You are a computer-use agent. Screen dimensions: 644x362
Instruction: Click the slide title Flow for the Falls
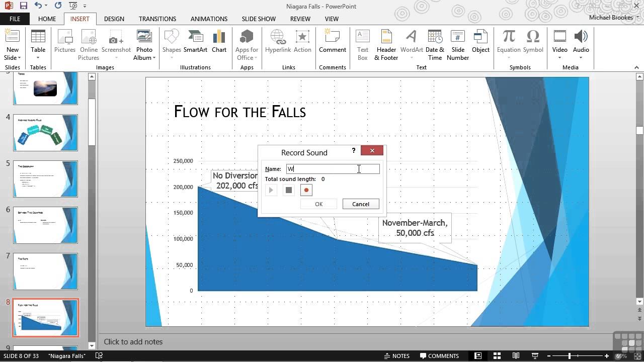click(x=239, y=112)
